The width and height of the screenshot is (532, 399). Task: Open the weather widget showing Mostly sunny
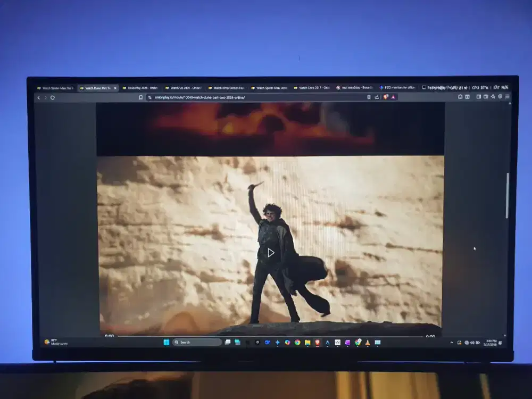click(x=56, y=342)
